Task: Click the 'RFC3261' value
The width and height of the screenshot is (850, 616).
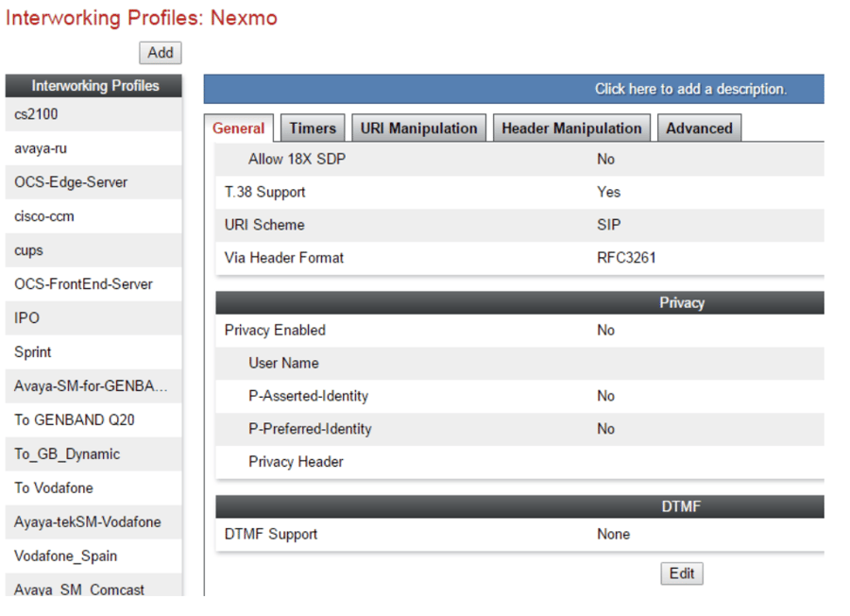Action: coord(626,258)
